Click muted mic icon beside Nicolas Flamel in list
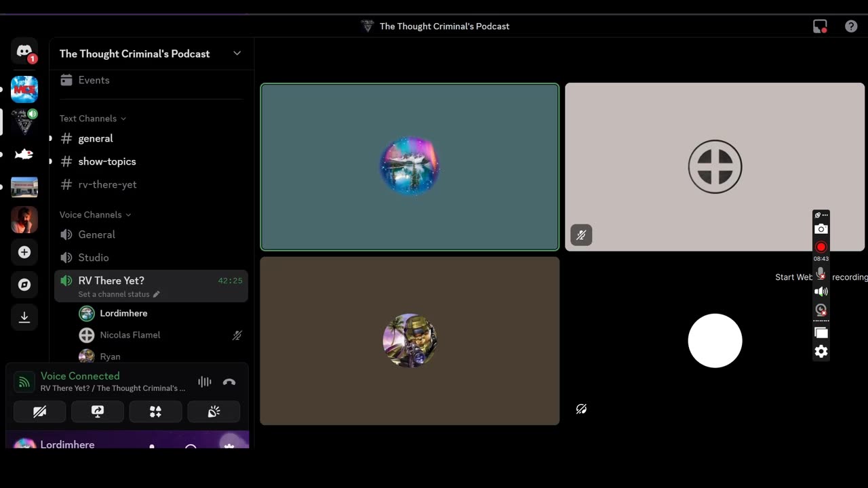Screen dimensions: 868x488 point(237,335)
